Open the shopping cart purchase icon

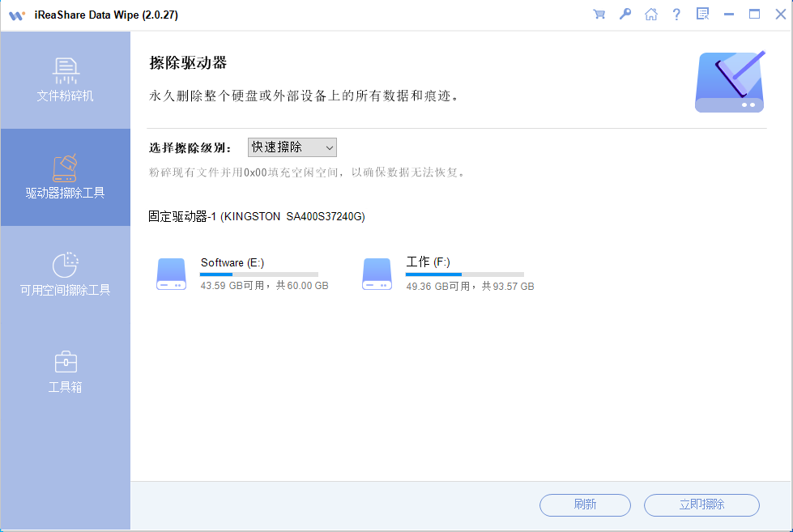(599, 14)
